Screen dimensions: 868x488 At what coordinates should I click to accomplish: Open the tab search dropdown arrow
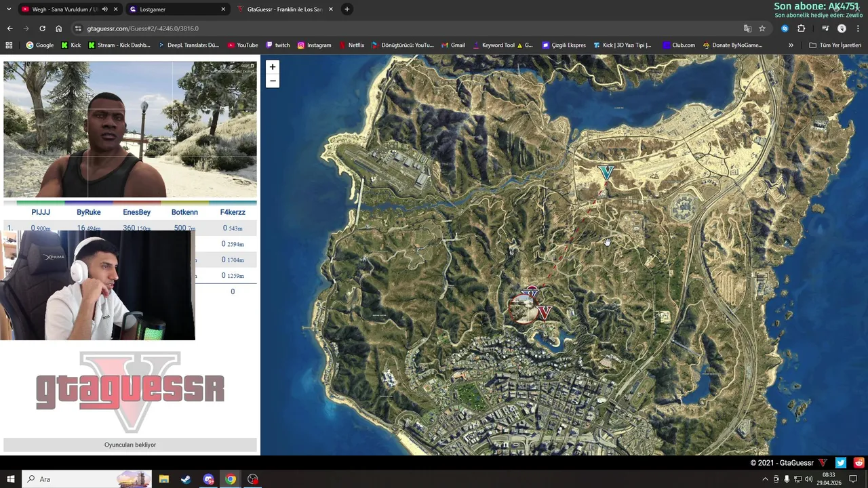tap(9, 9)
